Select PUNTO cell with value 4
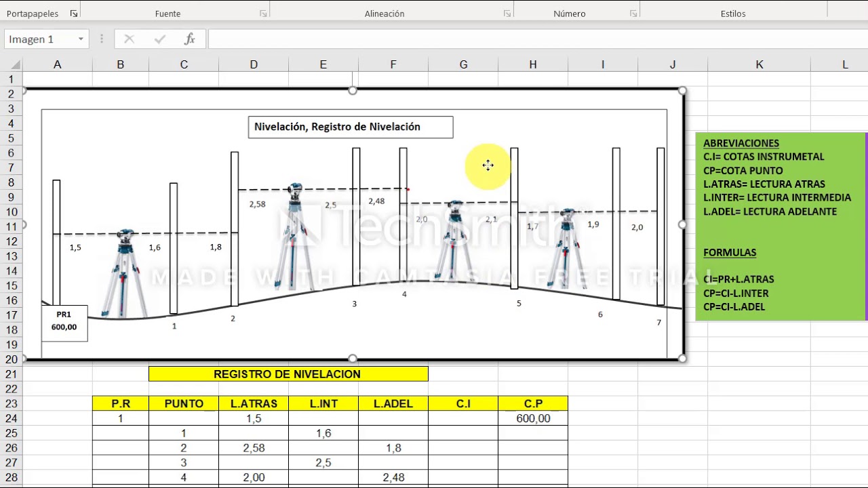The height and width of the screenshot is (488, 868). pos(184,478)
